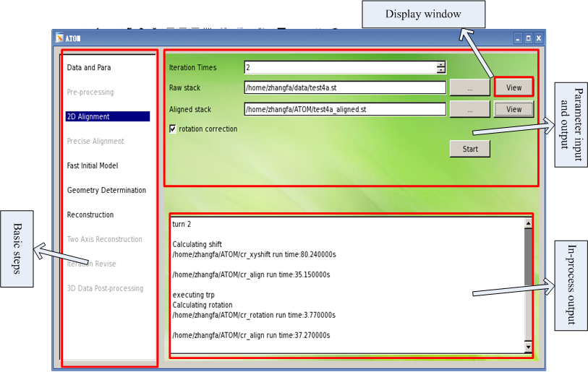Decrease Iteration Times with the down arrow
The width and height of the screenshot is (588, 372).
point(440,71)
